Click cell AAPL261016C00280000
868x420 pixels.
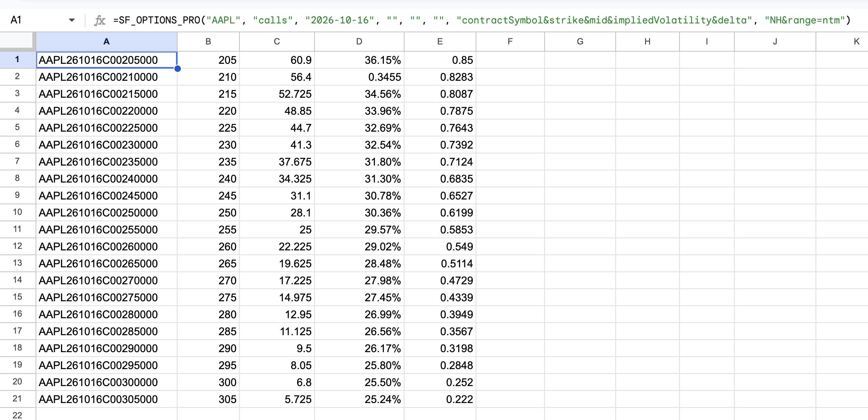point(107,314)
